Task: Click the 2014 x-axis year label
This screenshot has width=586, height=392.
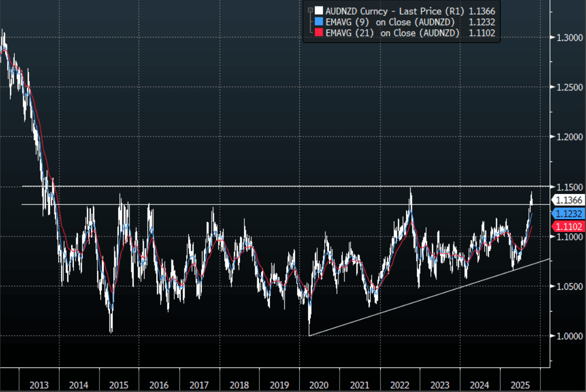Action: point(78,385)
